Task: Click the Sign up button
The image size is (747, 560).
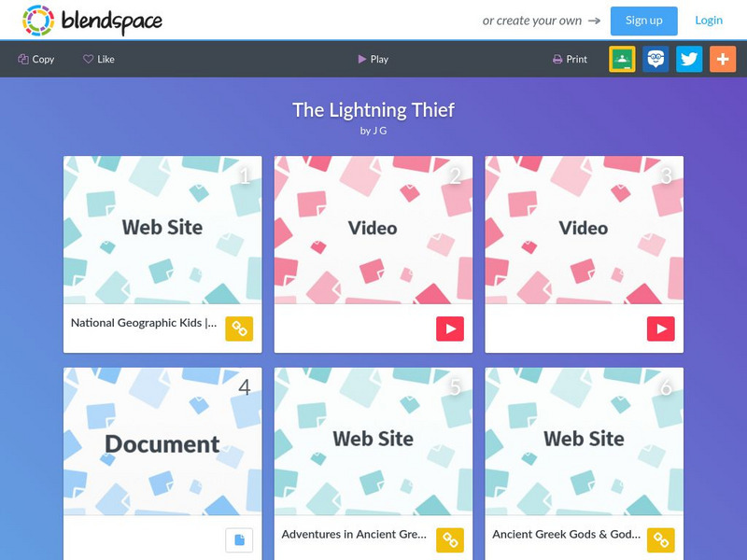Action: point(643,21)
